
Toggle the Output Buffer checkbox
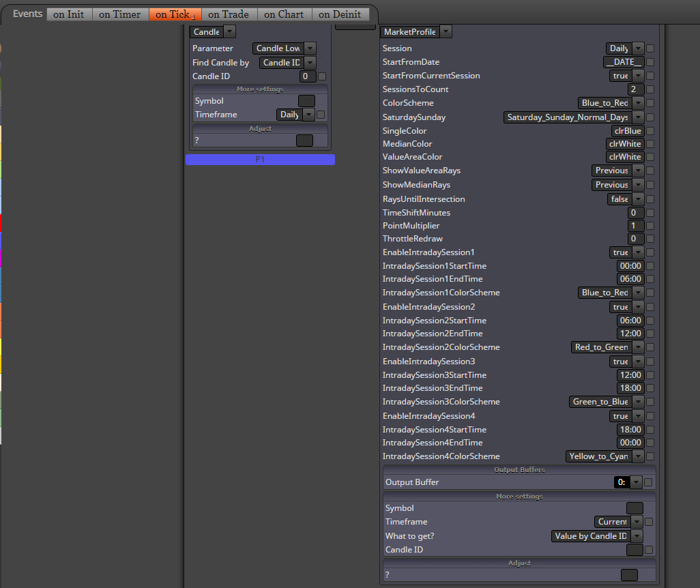click(x=649, y=482)
